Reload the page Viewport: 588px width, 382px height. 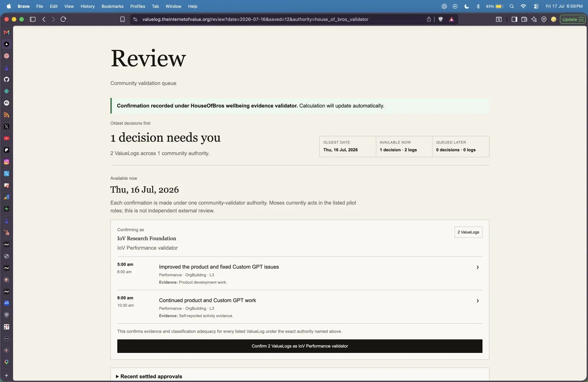pyautogui.click(x=63, y=19)
